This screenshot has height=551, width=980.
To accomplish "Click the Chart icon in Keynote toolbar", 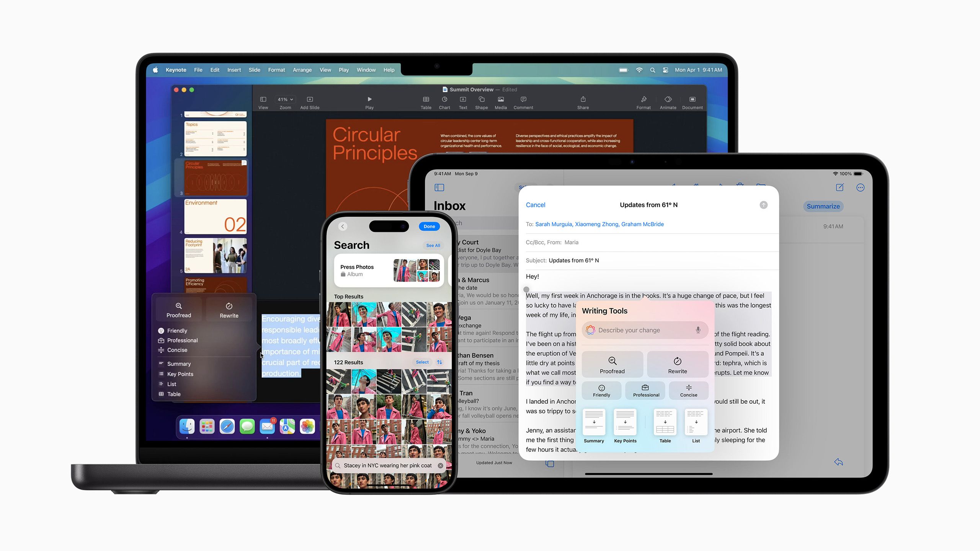I will pyautogui.click(x=444, y=102).
